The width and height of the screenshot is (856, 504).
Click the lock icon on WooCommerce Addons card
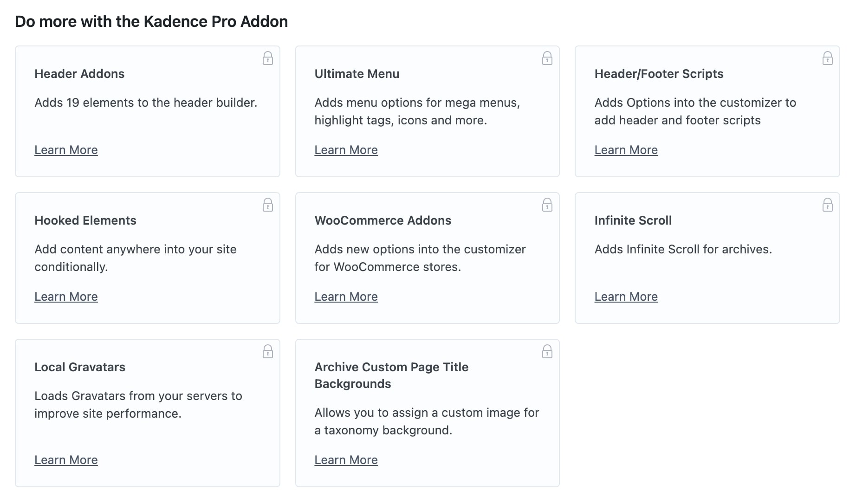tap(547, 205)
